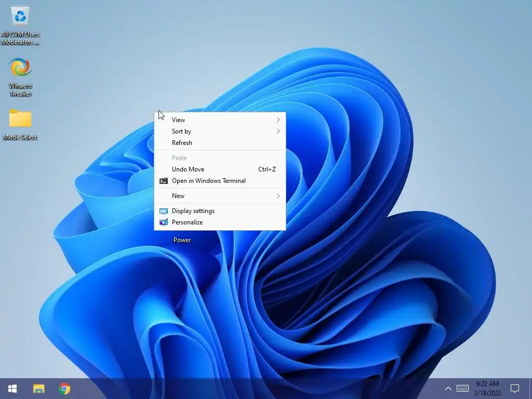The width and height of the screenshot is (532, 399).
Task: Show hidden system tray icons
Action: pyautogui.click(x=448, y=389)
